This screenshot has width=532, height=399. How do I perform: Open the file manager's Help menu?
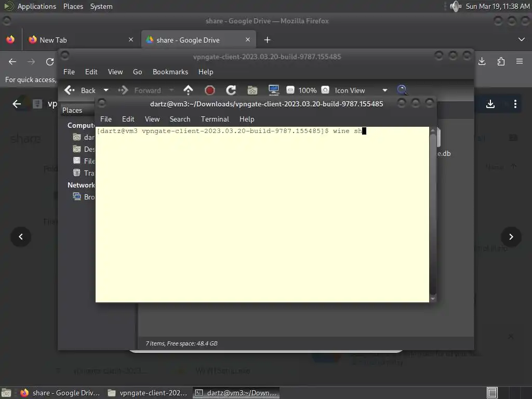(206, 72)
